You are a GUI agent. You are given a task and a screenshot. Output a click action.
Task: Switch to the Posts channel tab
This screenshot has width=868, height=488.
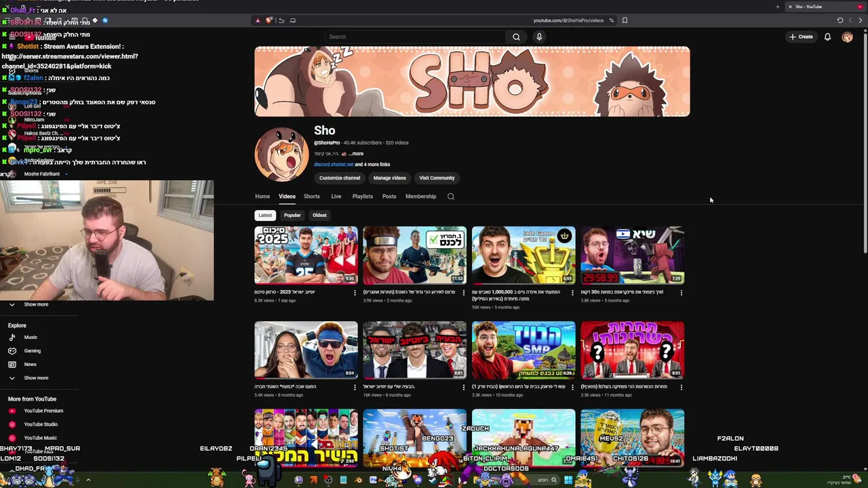[x=389, y=197]
